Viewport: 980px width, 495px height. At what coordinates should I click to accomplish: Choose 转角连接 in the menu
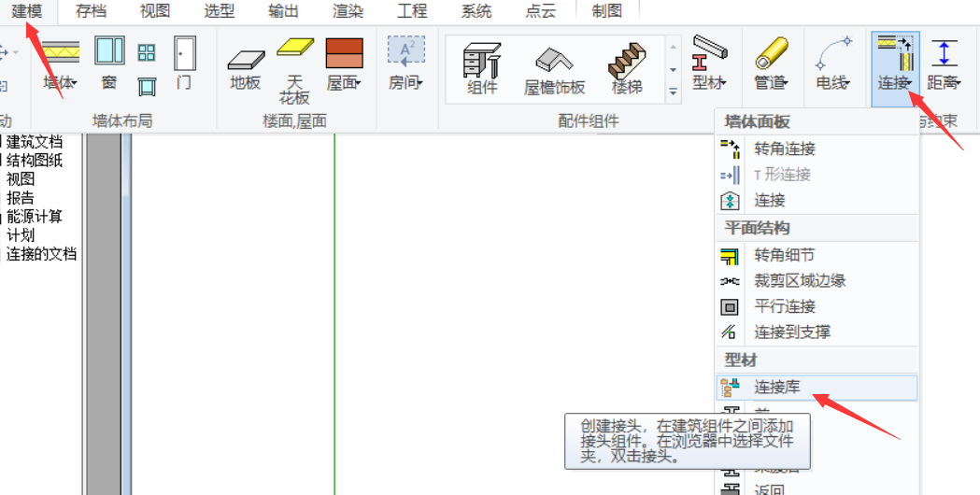coord(817,148)
